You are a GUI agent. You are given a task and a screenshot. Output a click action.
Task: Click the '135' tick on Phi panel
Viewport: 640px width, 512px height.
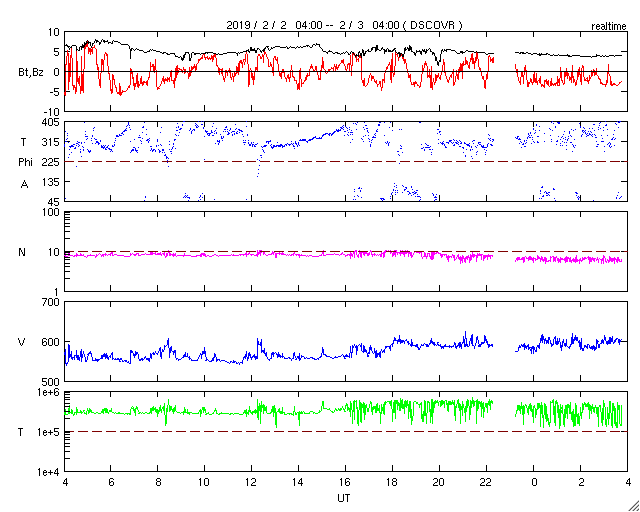[52, 182]
